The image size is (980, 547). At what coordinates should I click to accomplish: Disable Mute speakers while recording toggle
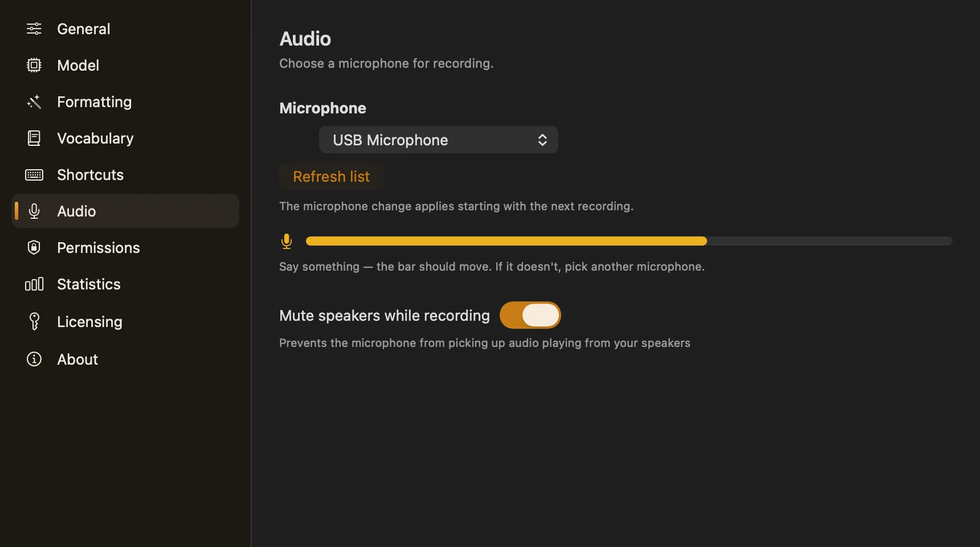coord(530,315)
